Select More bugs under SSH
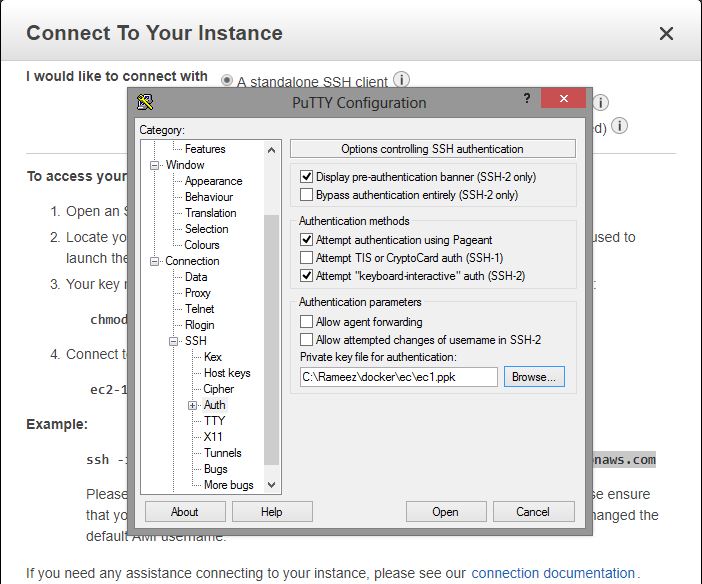The width and height of the screenshot is (702, 584). pyautogui.click(x=228, y=485)
